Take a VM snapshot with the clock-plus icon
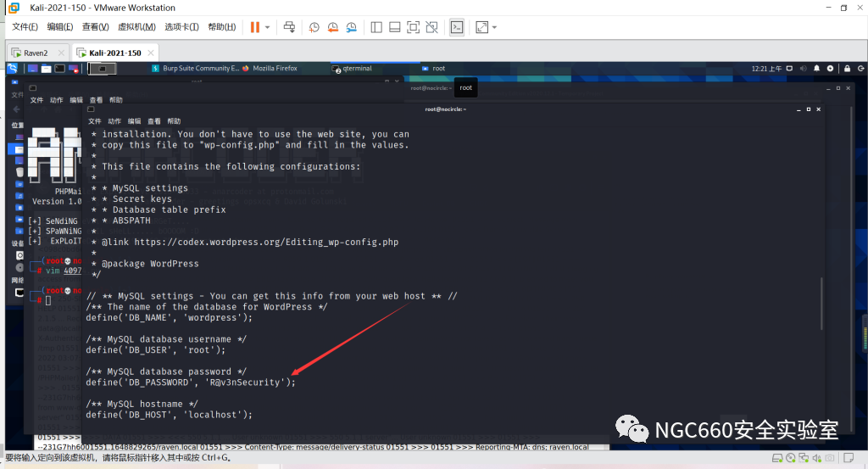Viewport: 868px width, 469px height. tap(314, 27)
